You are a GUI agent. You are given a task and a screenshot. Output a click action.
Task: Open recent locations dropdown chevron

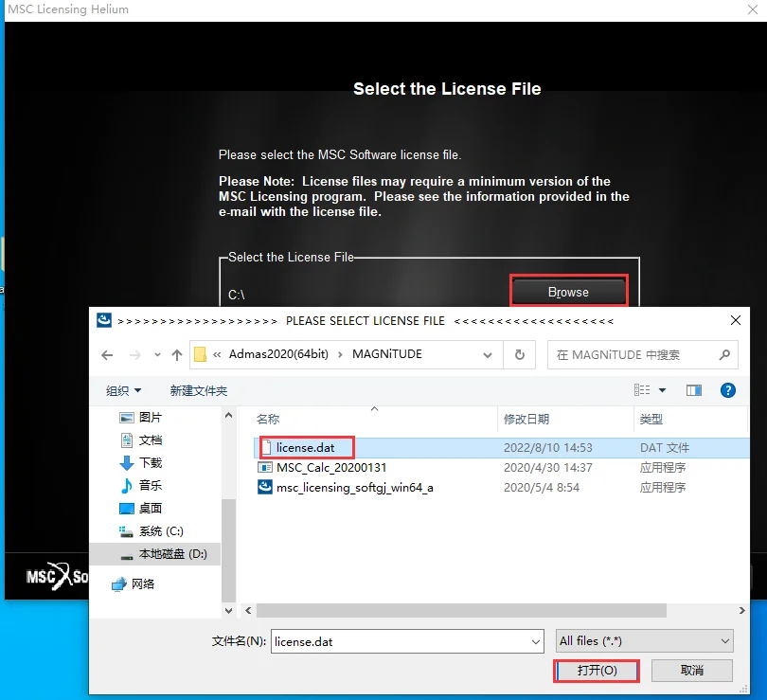click(157, 355)
